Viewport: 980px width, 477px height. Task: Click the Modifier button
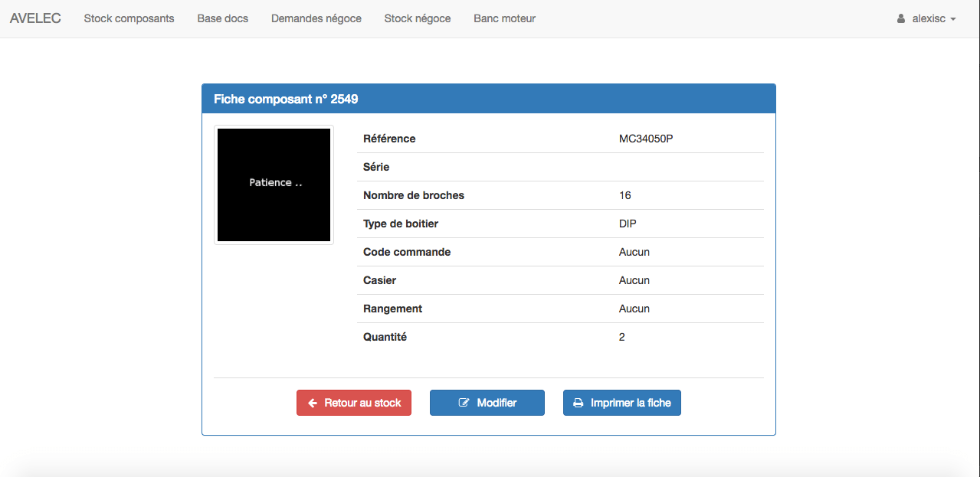tap(487, 403)
